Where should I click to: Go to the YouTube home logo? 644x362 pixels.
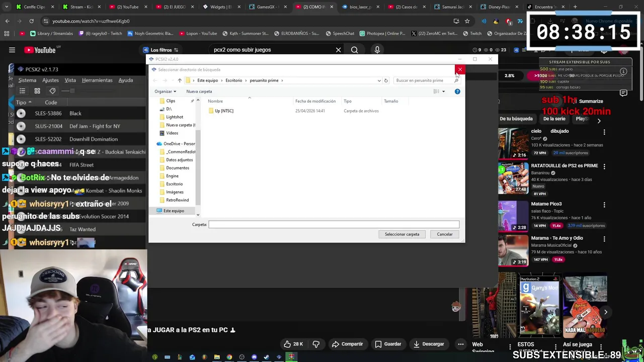[x=40, y=50]
